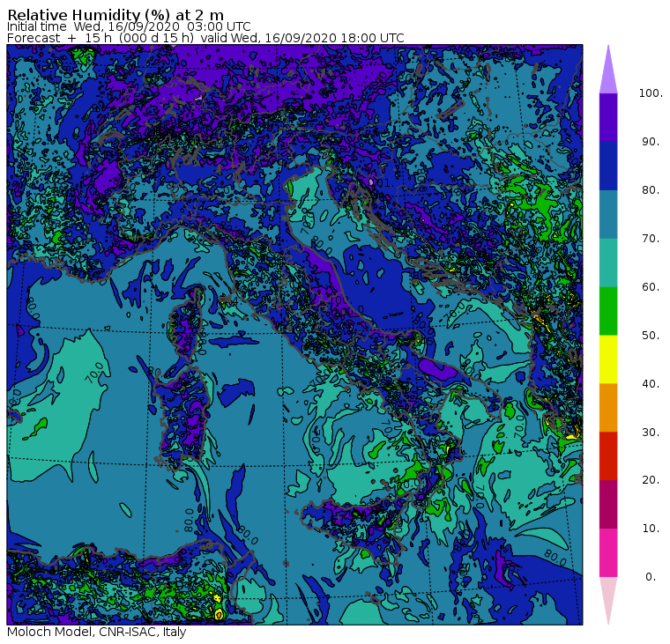Click the violet 90–100 colorbar segment
The height and width of the screenshot is (644, 670).
[x=608, y=117]
